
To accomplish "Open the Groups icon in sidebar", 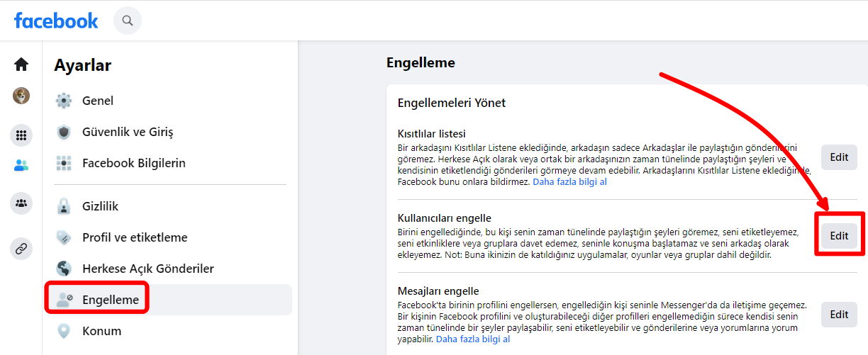I will coord(21,203).
